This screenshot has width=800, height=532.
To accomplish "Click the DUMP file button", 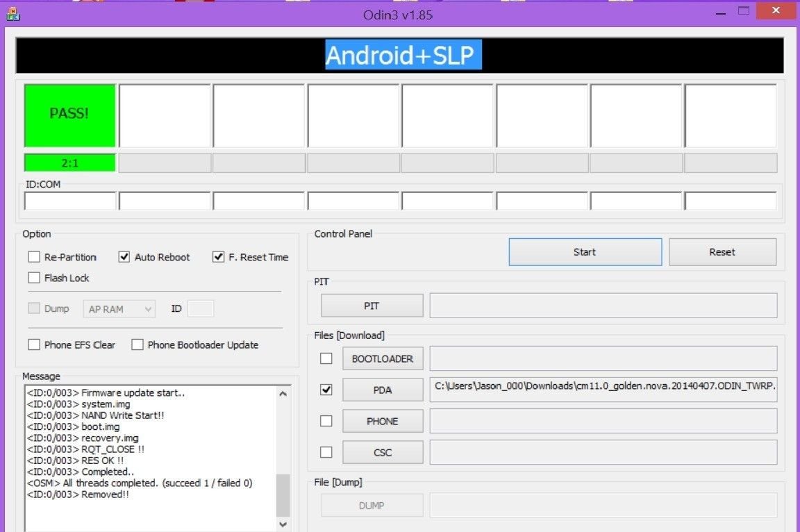I will (x=372, y=505).
